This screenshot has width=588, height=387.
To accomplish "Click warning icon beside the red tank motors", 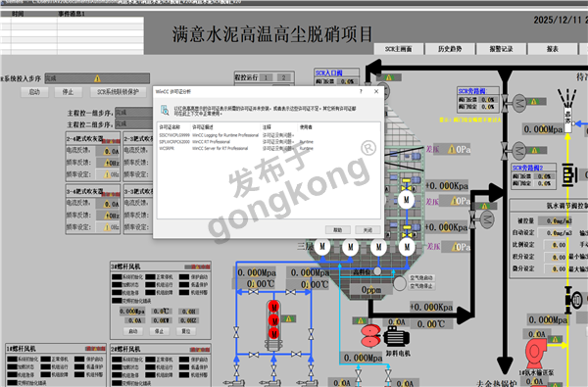I will [288, 318].
